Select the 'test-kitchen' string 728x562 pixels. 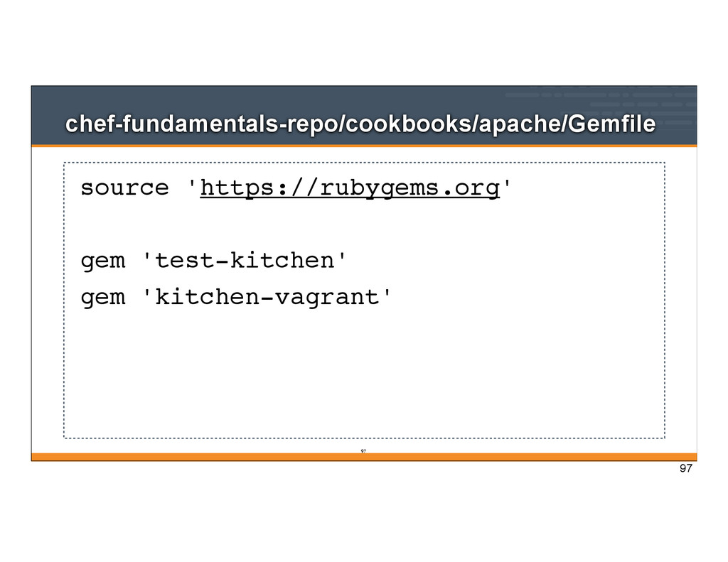(x=245, y=260)
